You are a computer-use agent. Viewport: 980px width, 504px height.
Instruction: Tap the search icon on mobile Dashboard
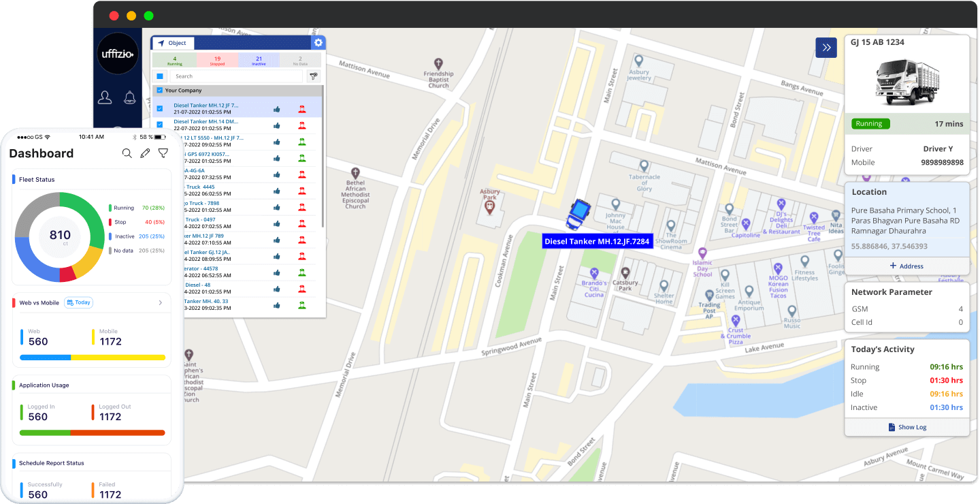click(x=127, y=153)
